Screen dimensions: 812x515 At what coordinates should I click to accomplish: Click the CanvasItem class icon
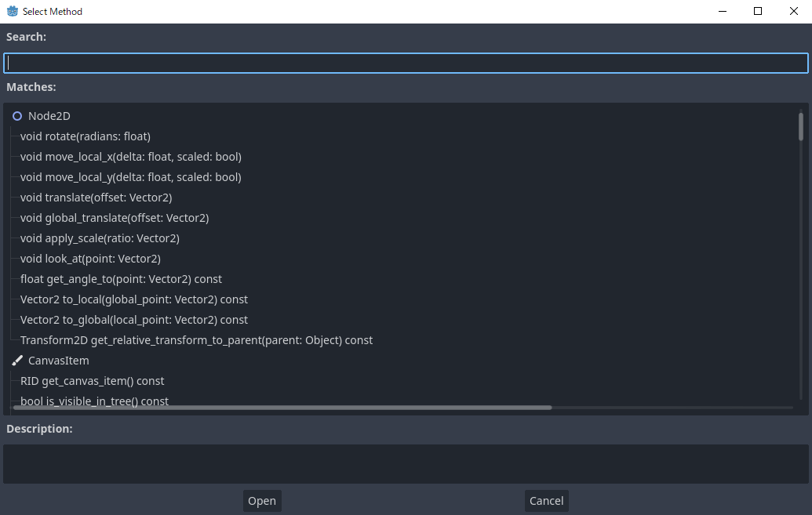pyautogui.click(x=16, y=360)
